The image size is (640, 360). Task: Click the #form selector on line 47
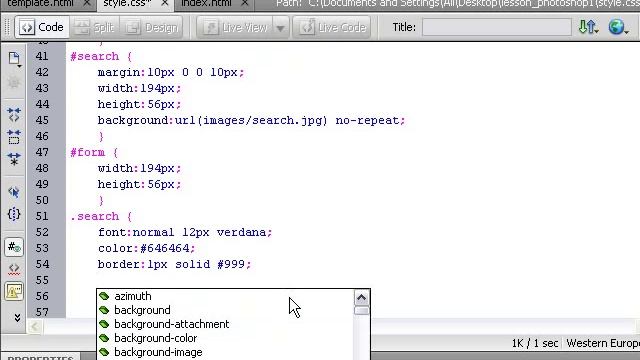click(87, 152)
